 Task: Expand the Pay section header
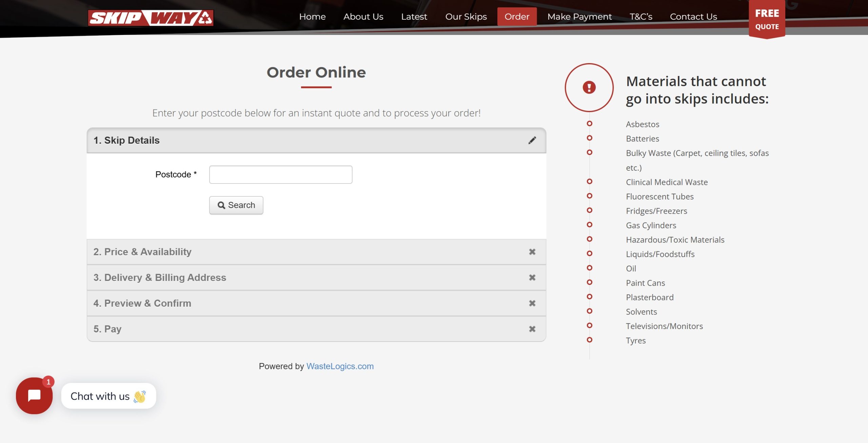pyautogui.click(x=107, y=329)
